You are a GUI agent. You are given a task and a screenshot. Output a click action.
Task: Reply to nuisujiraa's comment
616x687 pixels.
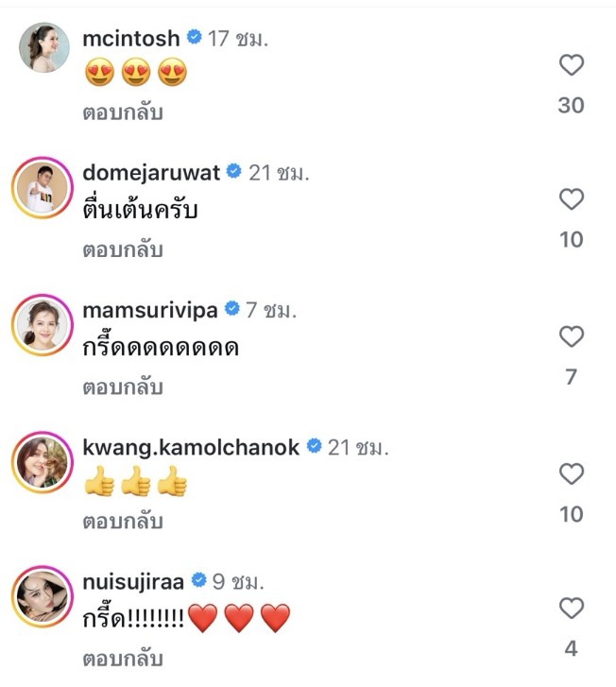pyautogui.click(x=123, y=659)
